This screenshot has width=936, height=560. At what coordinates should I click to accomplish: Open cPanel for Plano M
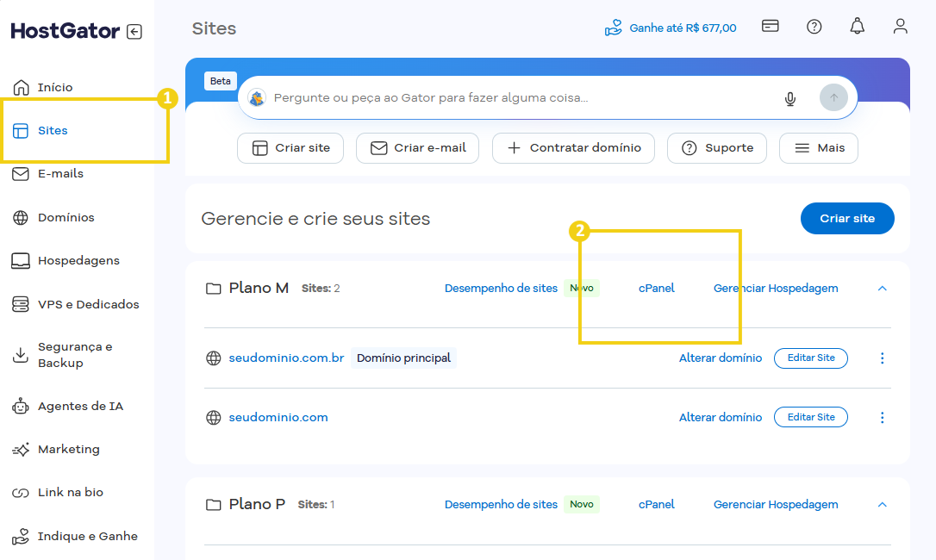[657, 289]
